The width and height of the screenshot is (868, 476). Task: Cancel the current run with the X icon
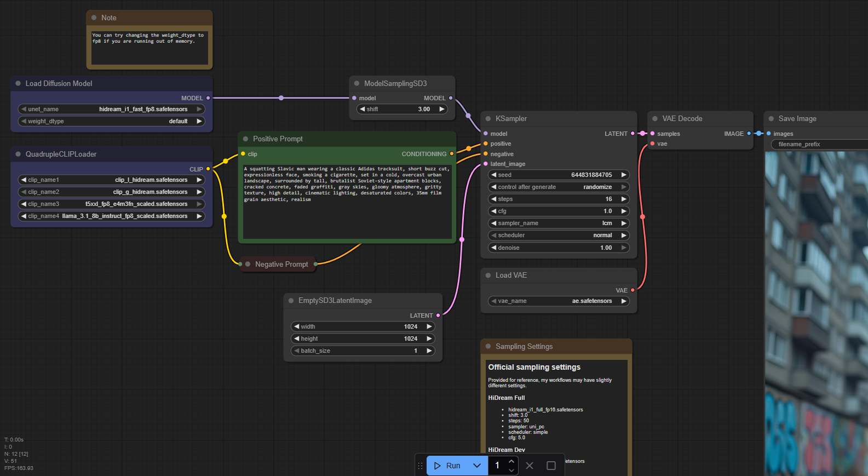pos(530,466)
